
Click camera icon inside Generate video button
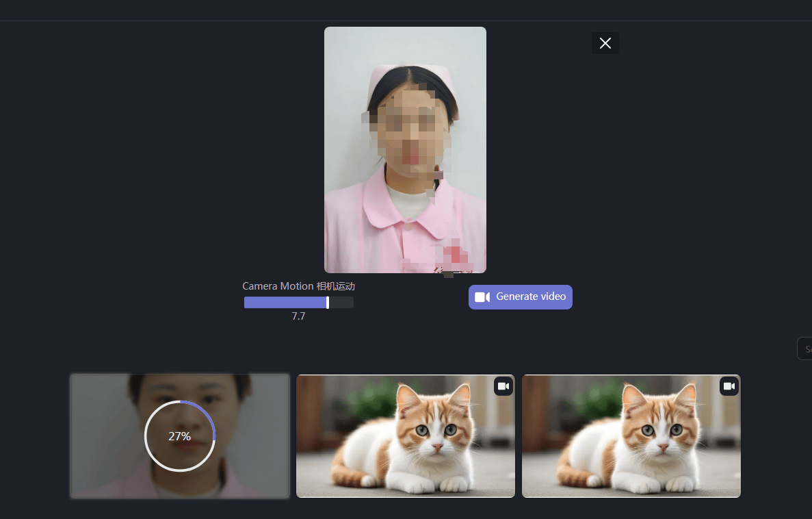(482, 297)
